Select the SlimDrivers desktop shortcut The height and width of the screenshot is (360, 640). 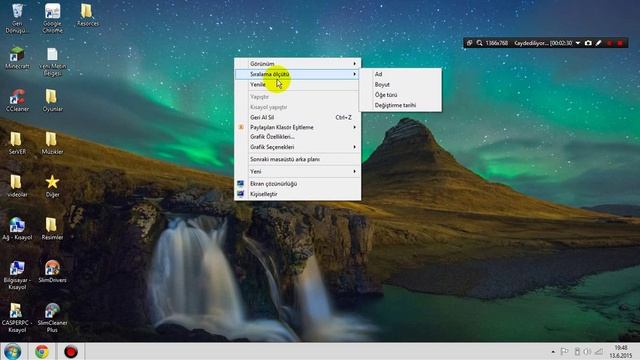click(x=52, y=272)
